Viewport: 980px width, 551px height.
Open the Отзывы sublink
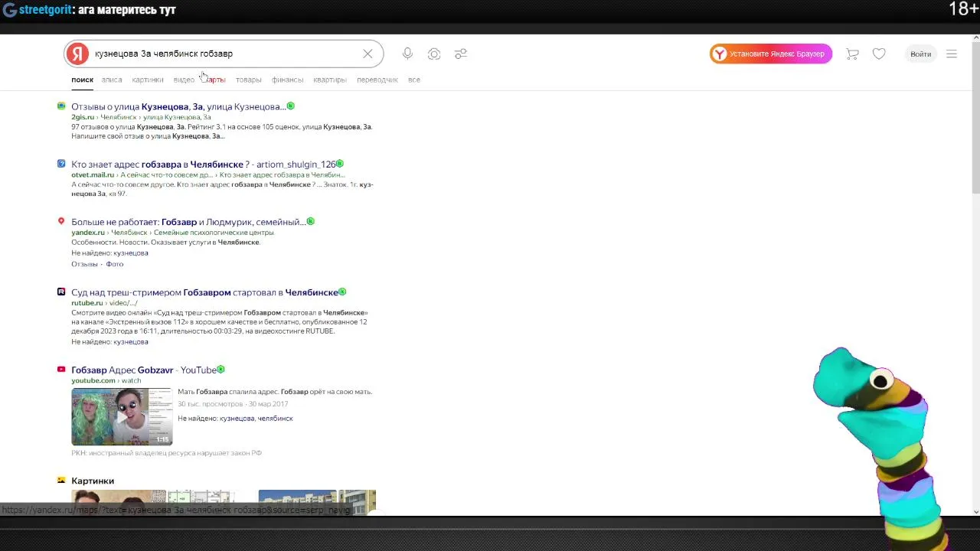tap(84, 264)
